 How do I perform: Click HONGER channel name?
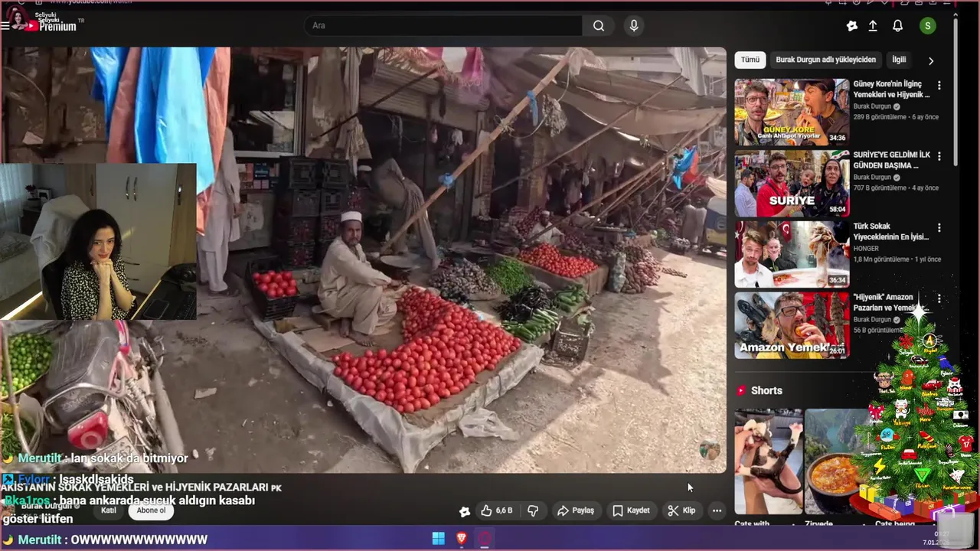coord(866,249)
